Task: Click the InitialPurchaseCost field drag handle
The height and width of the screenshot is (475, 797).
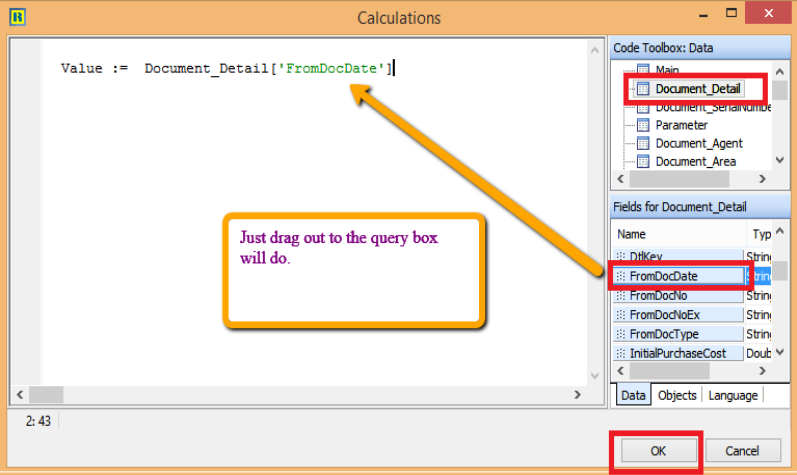Action: coord(621,353)
